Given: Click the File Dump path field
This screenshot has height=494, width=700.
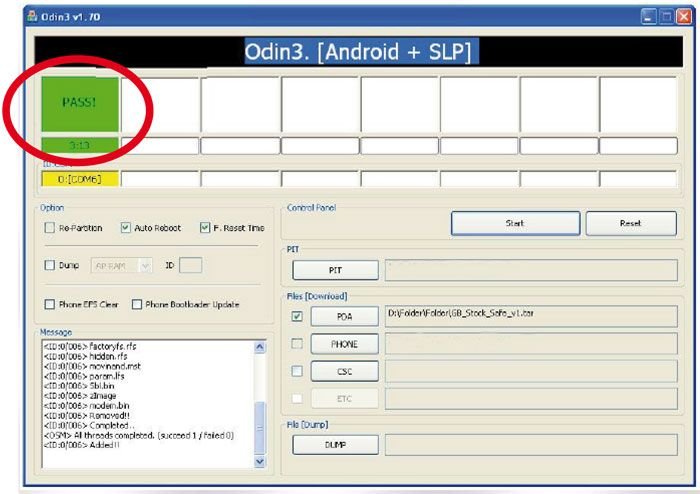Looking at the screenshot, I should [531, 445].
